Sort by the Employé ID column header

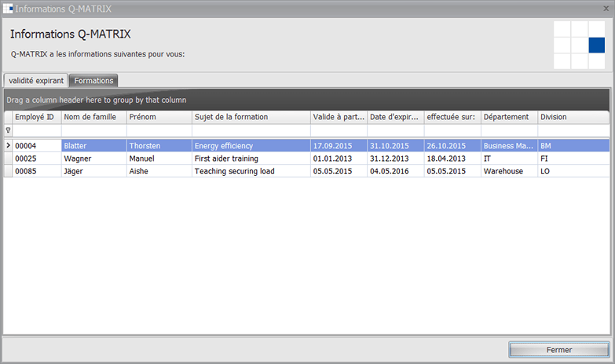(x=36, y=117)
